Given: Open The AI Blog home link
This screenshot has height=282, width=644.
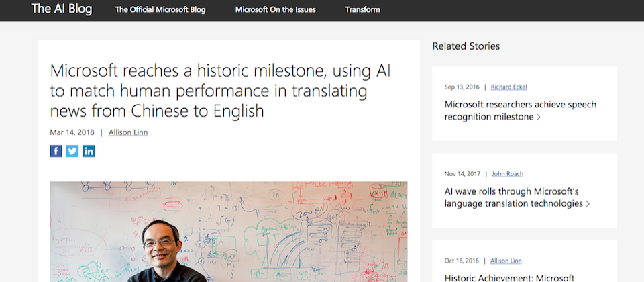Looking at the screenshot, I should [62, 9].
